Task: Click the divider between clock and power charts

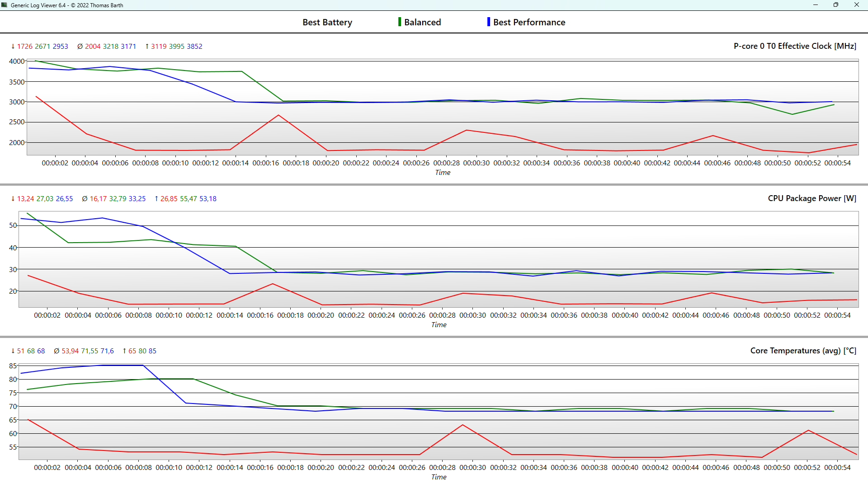Action: pyautogui.click(x=434, y=184)
